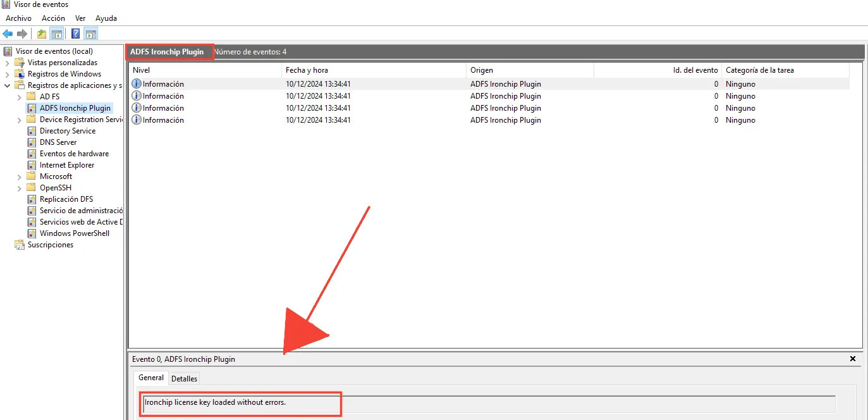Sort by the Fecha y hora column header

click(x=374, y=70)
